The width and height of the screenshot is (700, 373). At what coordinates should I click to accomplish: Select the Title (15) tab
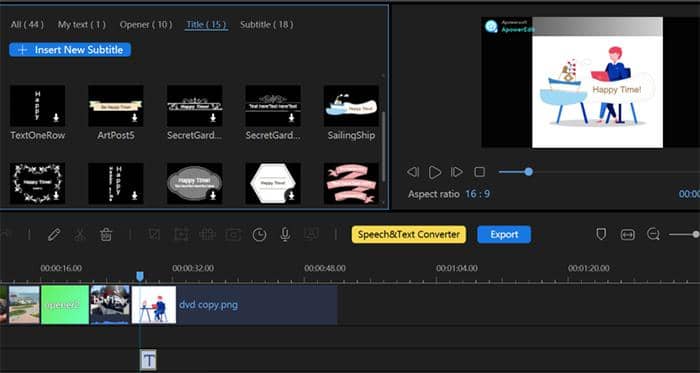pyautogui.click(x=206, y=25)
